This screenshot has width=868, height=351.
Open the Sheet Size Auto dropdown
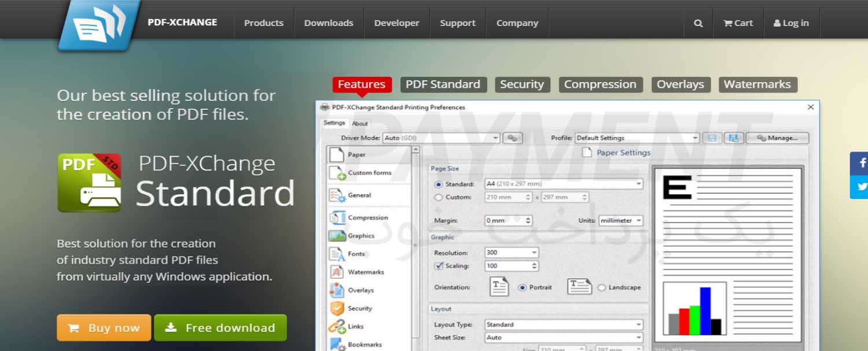click(564, 338)
